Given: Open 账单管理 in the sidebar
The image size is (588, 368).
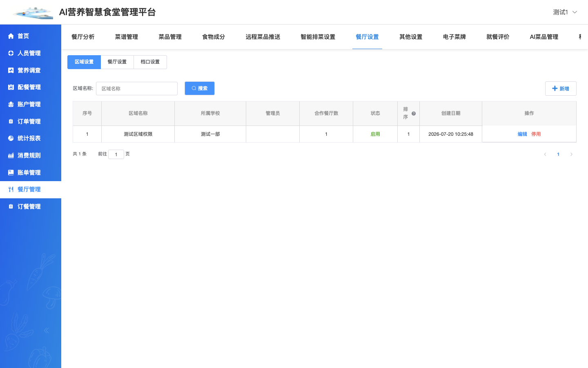Looking at the screenshot, I should click(31, 173).
